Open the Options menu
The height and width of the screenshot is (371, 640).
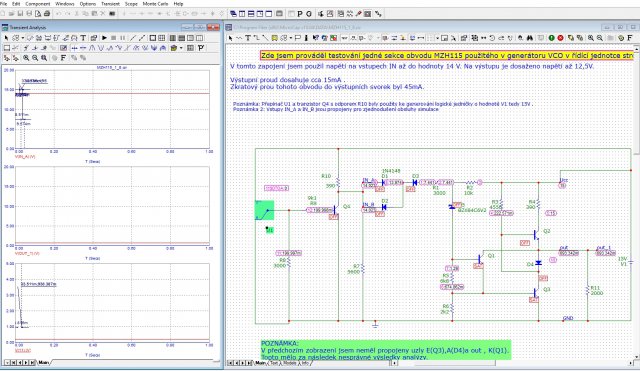88,4
